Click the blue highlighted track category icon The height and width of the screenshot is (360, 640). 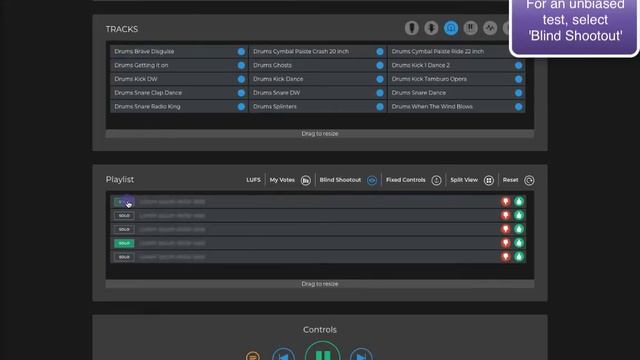pos(451,28)
